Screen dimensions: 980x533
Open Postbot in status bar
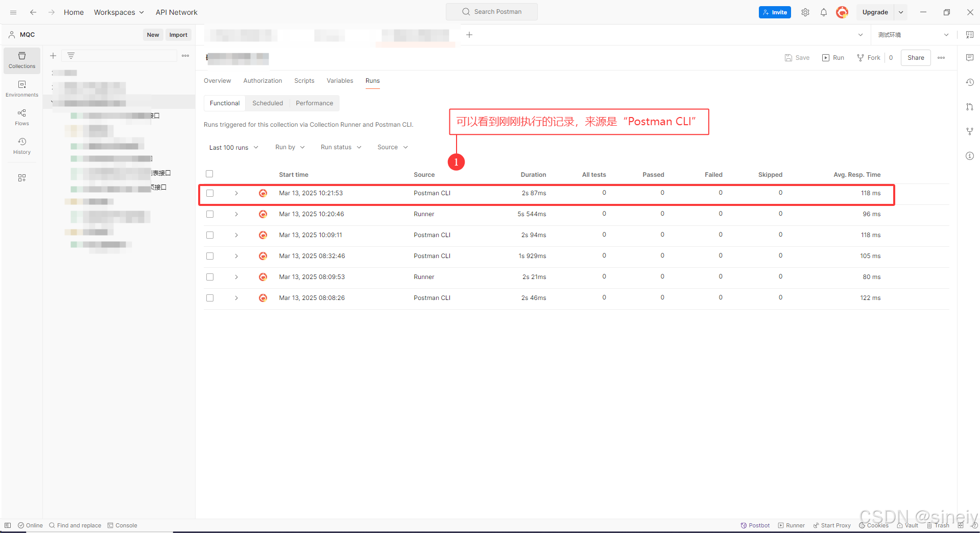[x=755, y=525]
